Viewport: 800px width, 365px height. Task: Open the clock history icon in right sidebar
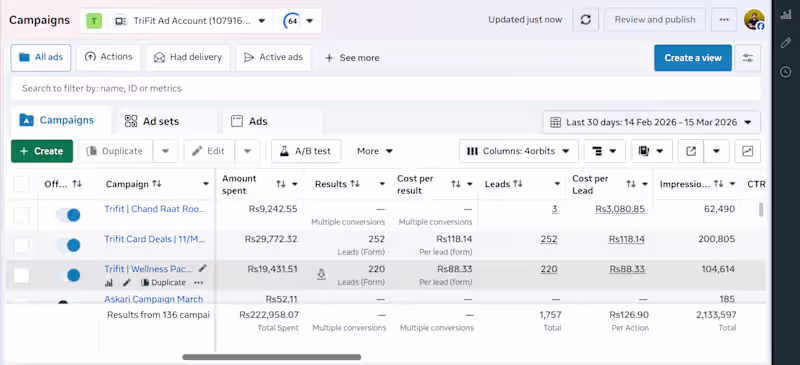coord(786,72)
